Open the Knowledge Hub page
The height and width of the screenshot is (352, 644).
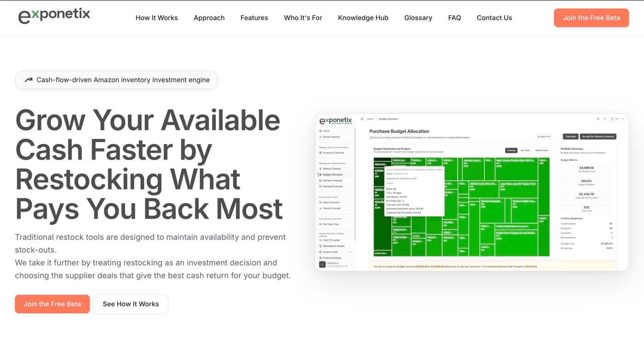point(363,17)
